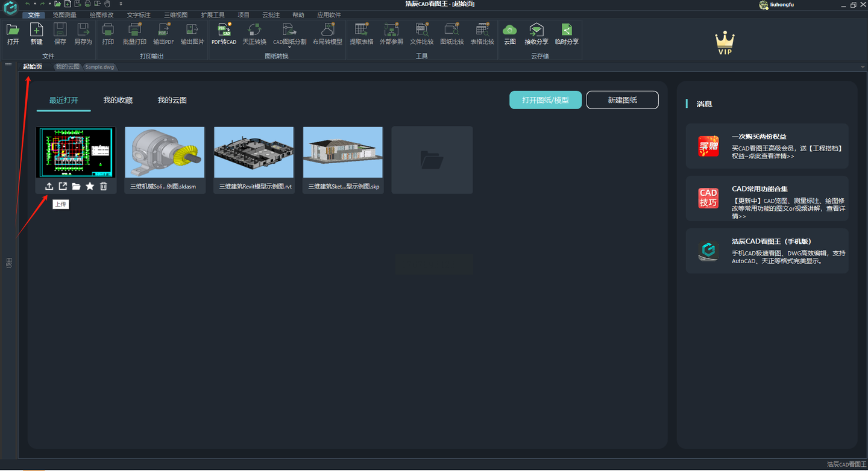Click the 新建图纸 button
Image resolution: width=868 pixels, height=471 pixels.
point(622,100)
